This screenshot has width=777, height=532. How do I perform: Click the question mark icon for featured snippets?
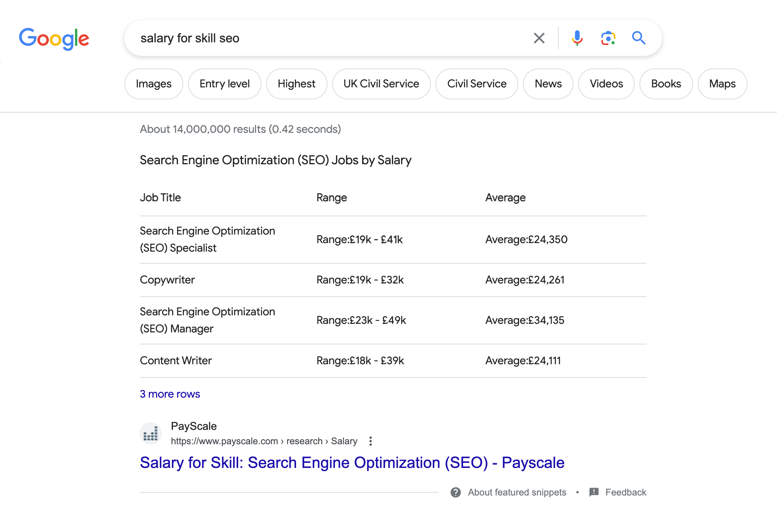[x=456, y=492]
